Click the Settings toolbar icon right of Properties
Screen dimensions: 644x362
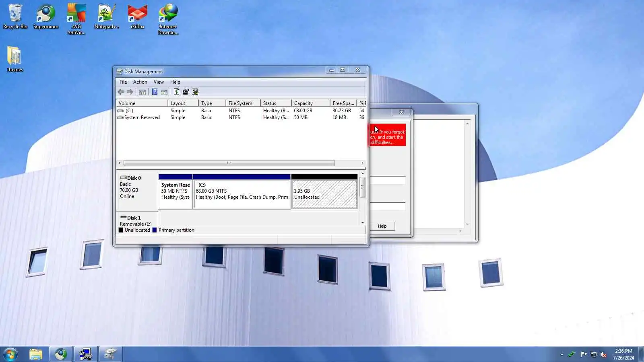(195, 92)
